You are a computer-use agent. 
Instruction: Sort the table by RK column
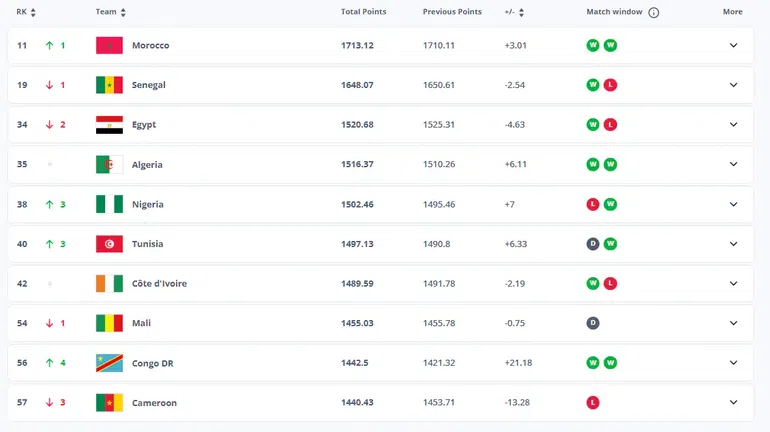26,12
